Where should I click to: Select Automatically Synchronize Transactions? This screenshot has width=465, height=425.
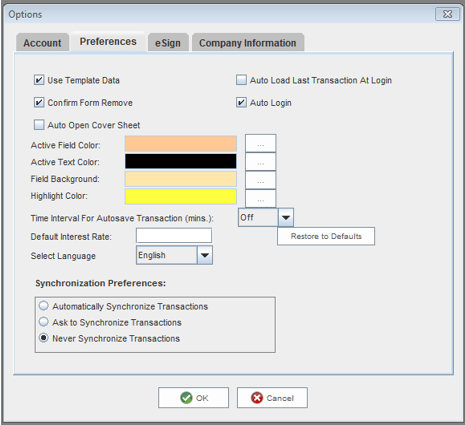point(44,306)
